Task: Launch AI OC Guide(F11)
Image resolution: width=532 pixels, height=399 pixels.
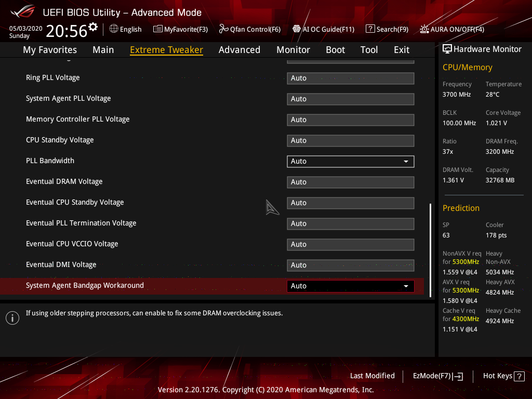Action: click(323, 29)
